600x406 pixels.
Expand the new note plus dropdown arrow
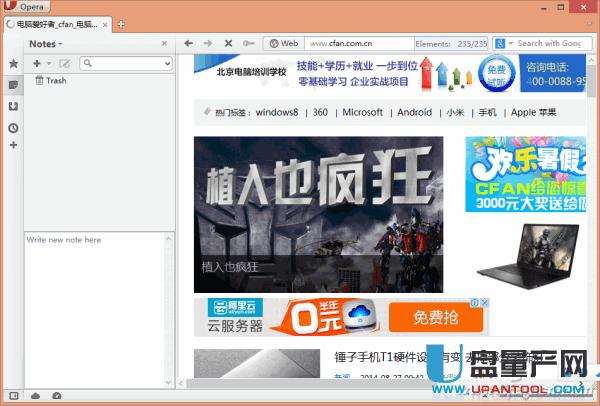point(49,64)
